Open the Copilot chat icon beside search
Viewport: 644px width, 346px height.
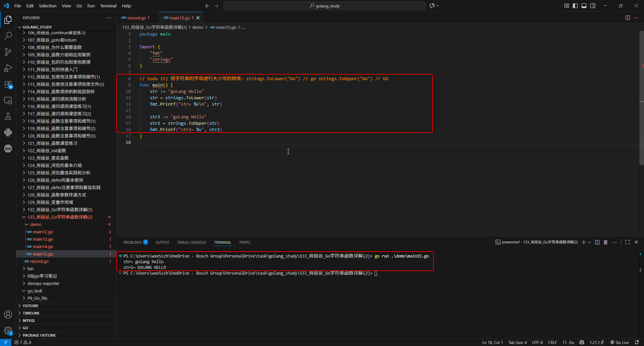point(432,6)
